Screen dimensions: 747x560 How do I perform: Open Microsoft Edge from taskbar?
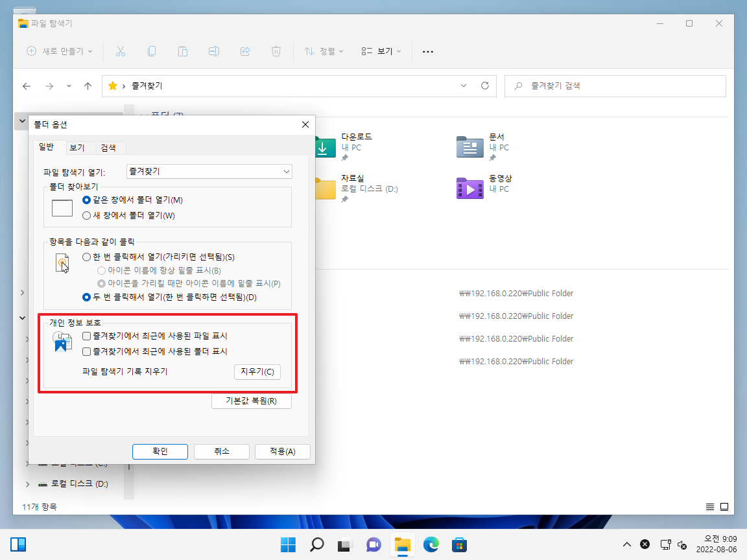(x=431, y=544)
